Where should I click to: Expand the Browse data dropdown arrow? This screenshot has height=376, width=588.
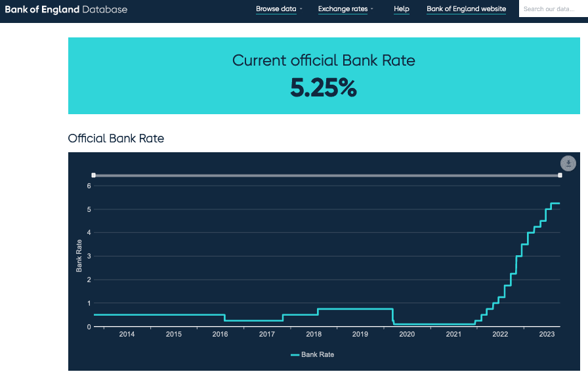click(x=301, y=9)
